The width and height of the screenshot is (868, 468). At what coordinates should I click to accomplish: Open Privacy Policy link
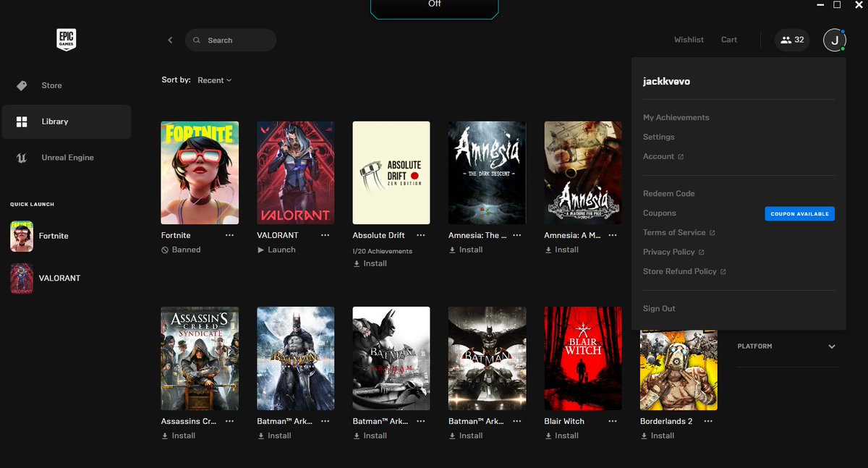point(673,252)
